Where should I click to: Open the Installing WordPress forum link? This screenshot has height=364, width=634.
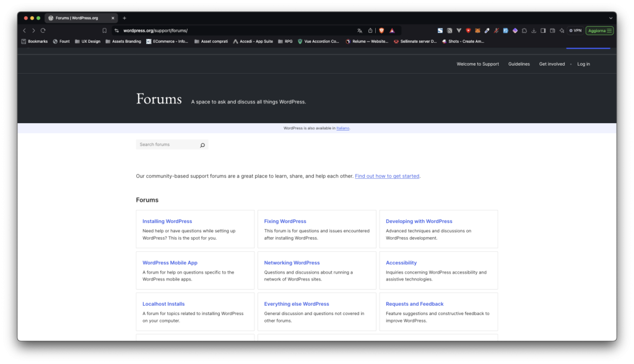(x=167, y=221)
